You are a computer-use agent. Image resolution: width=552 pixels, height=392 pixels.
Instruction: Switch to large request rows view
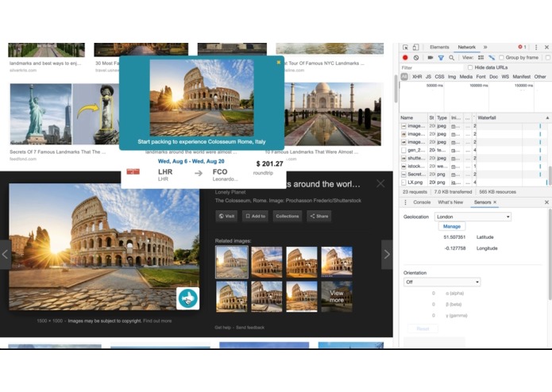[481, 57]
